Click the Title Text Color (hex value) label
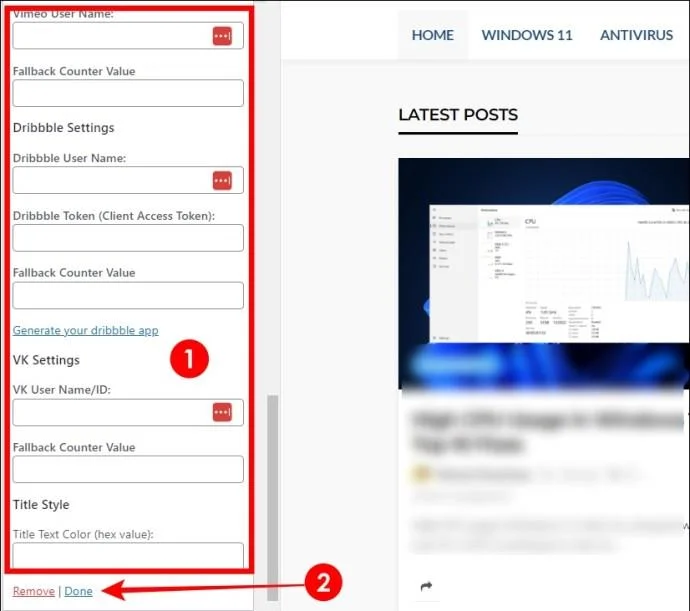 coord(83,534)
